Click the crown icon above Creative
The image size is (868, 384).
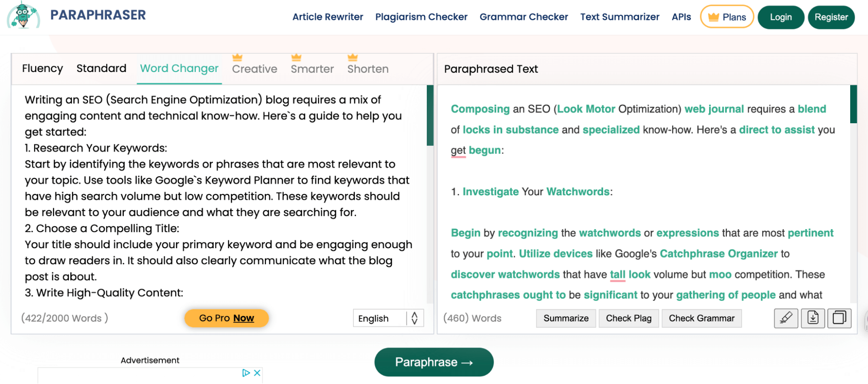click(237, 57)
